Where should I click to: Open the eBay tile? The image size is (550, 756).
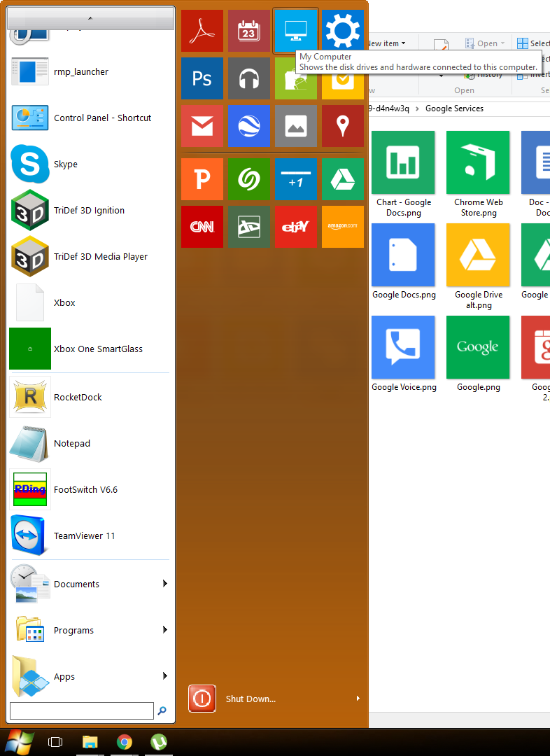click(295, 227)
